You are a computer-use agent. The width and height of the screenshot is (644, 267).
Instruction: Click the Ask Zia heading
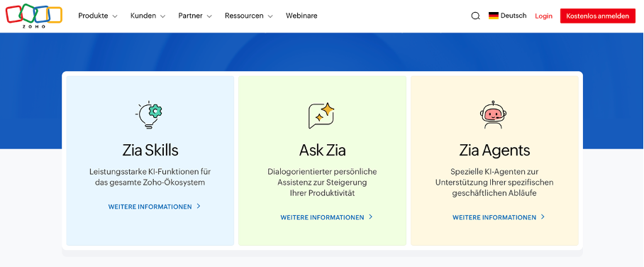coord(323,151)
